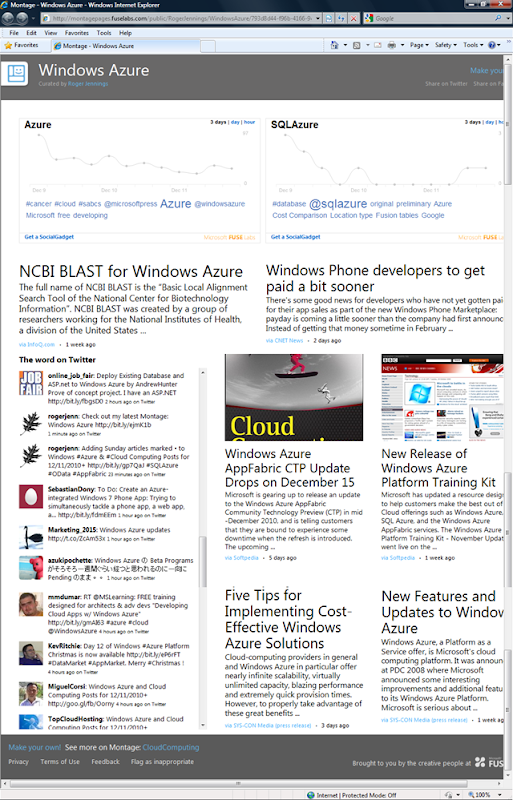Click the Internet zone globe icon in status bar
The image size is (513, 800).
coord(311,795)
